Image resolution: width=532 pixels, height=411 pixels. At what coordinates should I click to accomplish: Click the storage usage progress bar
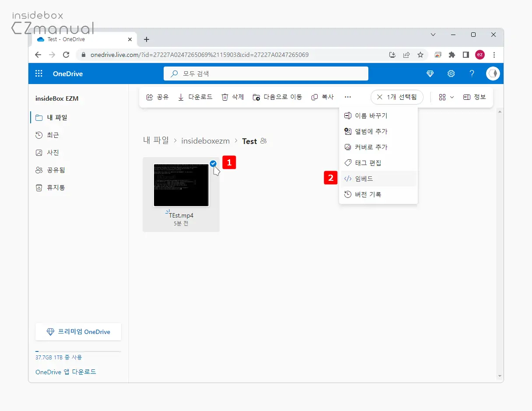[x=78, y=351]
